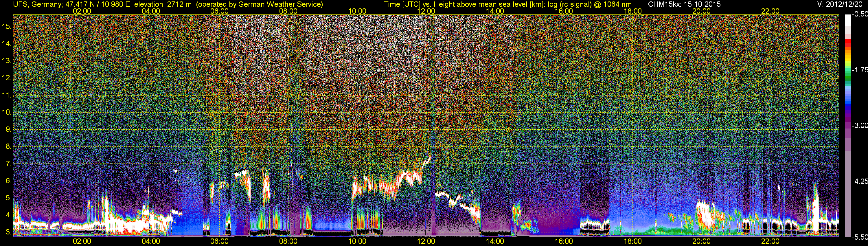This screenshot has height=246, width=868.
Task: Click the "CHM15kx: 15-10-2015" instrument date label
Action: click(x=684, y=4)
